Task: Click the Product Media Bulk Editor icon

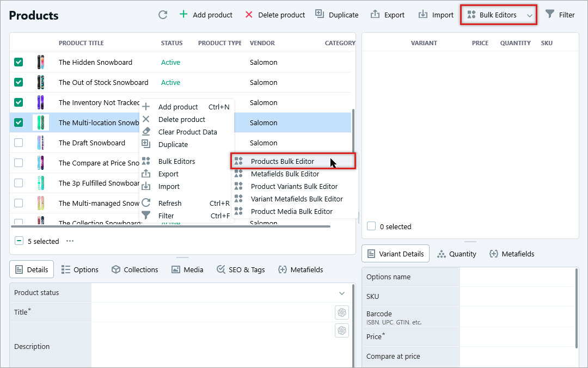Action: point(238,211)
